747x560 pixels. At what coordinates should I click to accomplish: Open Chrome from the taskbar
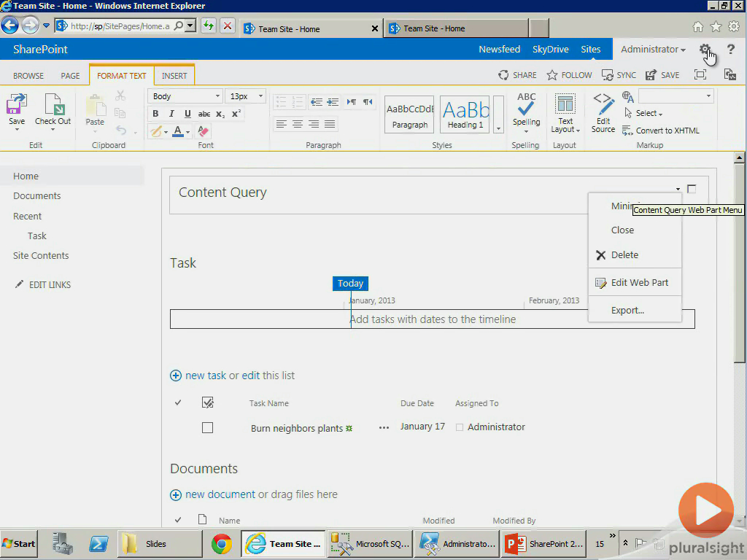(221, 544)
